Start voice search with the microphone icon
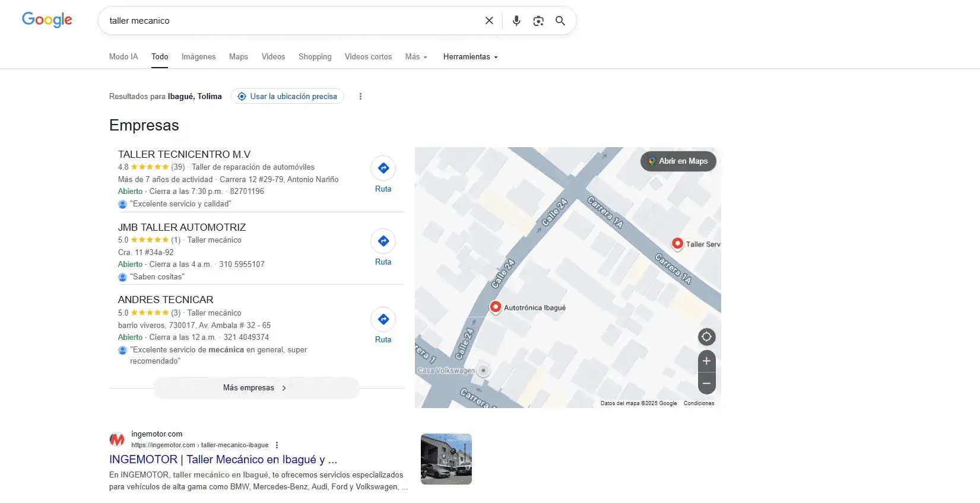980x503 pixels. 516,21
